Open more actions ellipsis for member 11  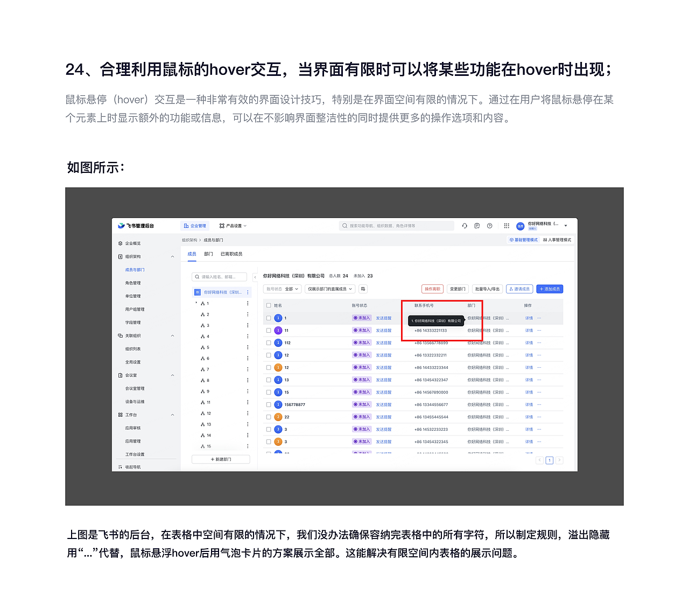[539, 331]
